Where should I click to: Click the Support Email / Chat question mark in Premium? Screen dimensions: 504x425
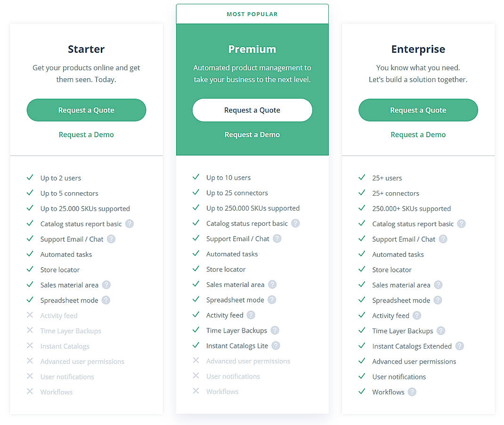click(x=277, y=239)
